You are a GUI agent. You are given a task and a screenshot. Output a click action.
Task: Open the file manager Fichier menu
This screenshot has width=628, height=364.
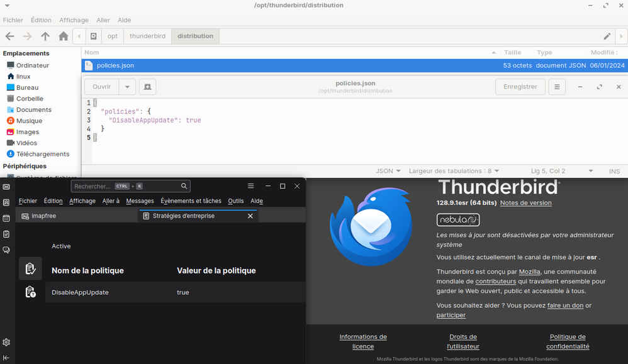(x=13, y=20)
